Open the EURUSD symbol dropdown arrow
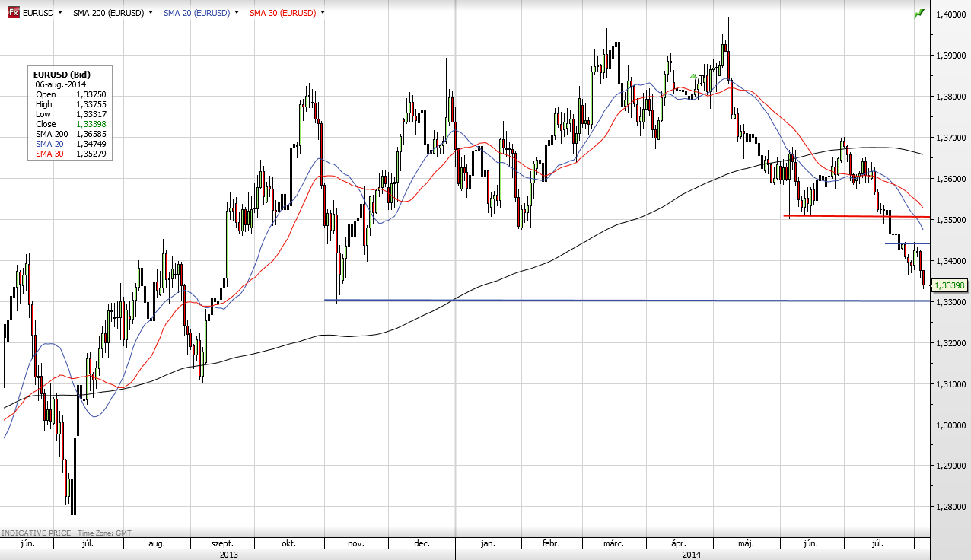The height and width of the screenshot is (560, 971). 60,13
